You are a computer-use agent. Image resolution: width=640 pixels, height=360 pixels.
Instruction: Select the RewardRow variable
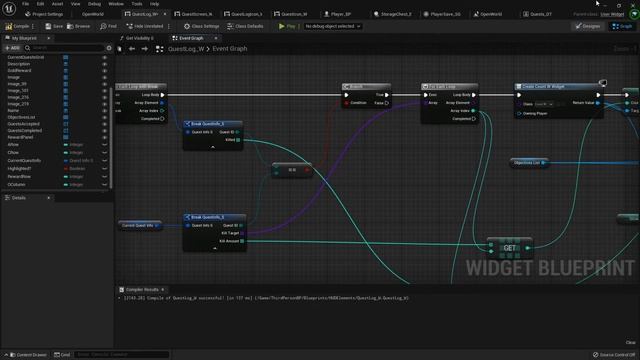click(19, 176)
